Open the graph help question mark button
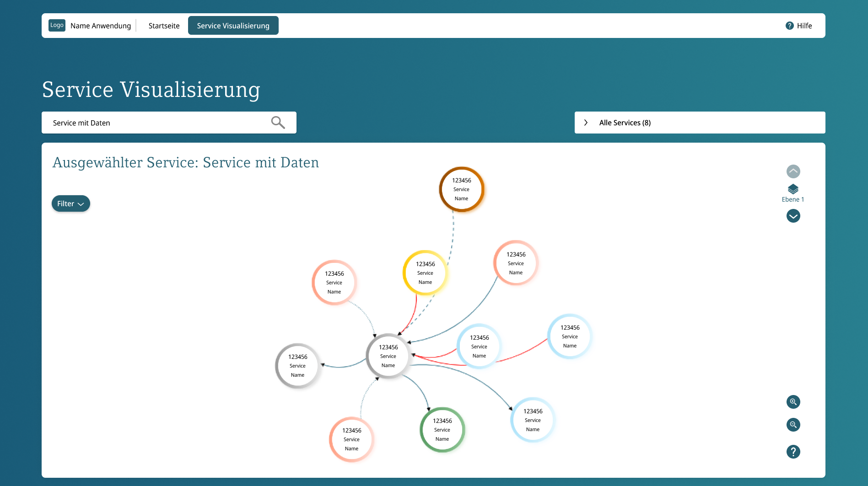 coord(793,452)
